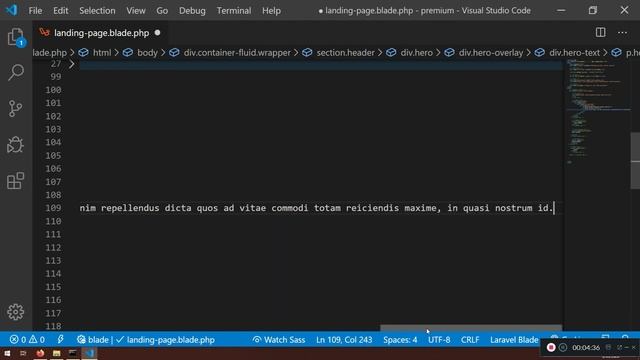The width and height of the screenshot is (640, 360).
Task: Click the vertical scrollbar thumb of editor
Action: (635, 160)
